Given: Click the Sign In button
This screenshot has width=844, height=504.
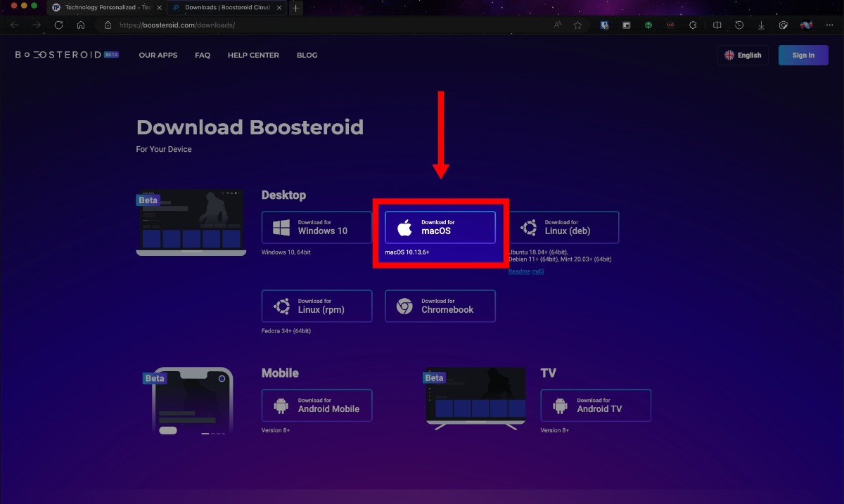Looking at the screenshot, I should click(x=803, y=55).
